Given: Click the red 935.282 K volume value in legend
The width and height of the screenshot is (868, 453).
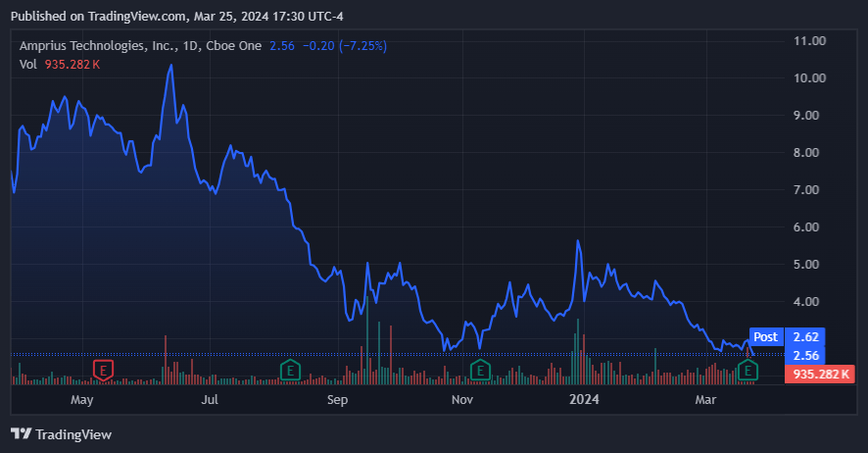Looking at the screenshot, I should click(x=72, y=65).
